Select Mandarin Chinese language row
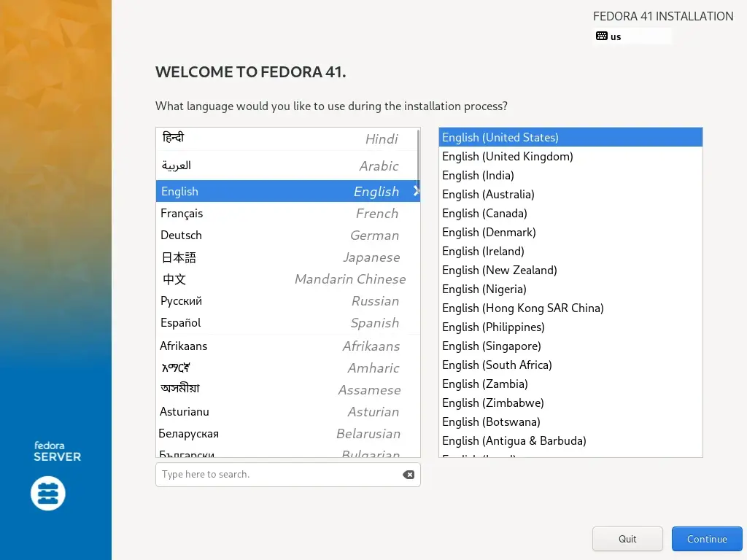747x560 pixels. [x=287, y=279]
